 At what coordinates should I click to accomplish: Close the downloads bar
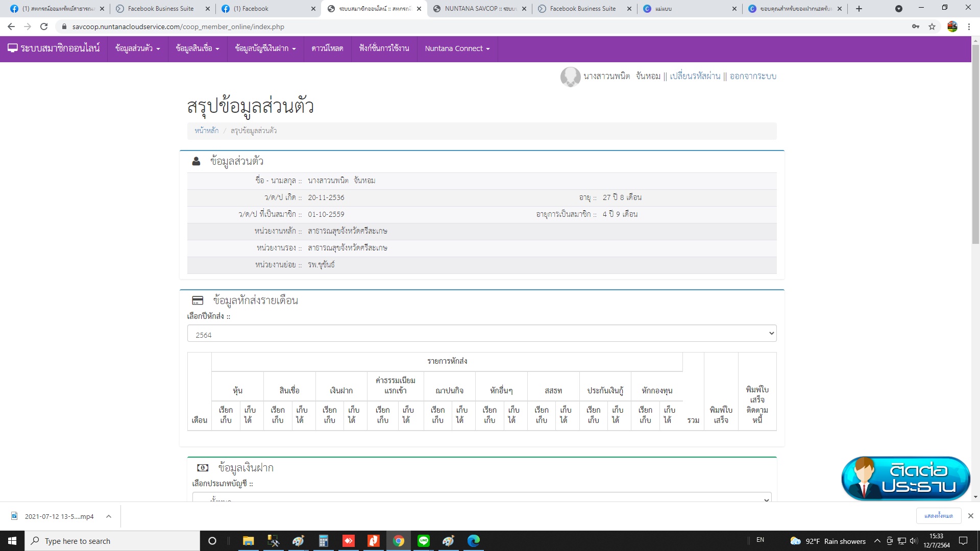tap(971, 516)
